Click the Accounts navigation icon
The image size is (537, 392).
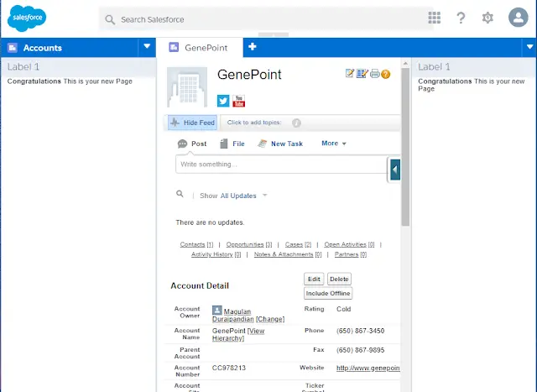click(13, 48)
